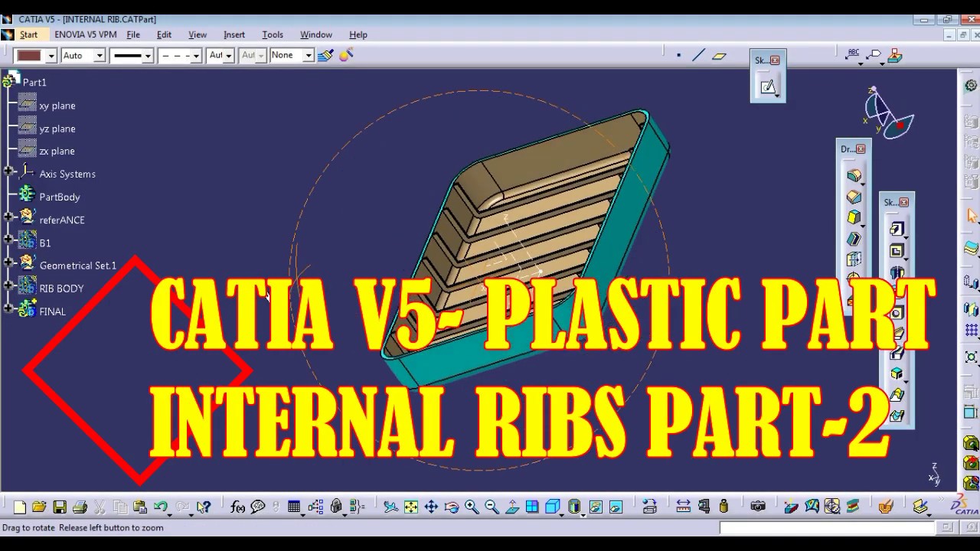
Task: Open the Formula f(x) editor
Action: (x=237, y=507)
